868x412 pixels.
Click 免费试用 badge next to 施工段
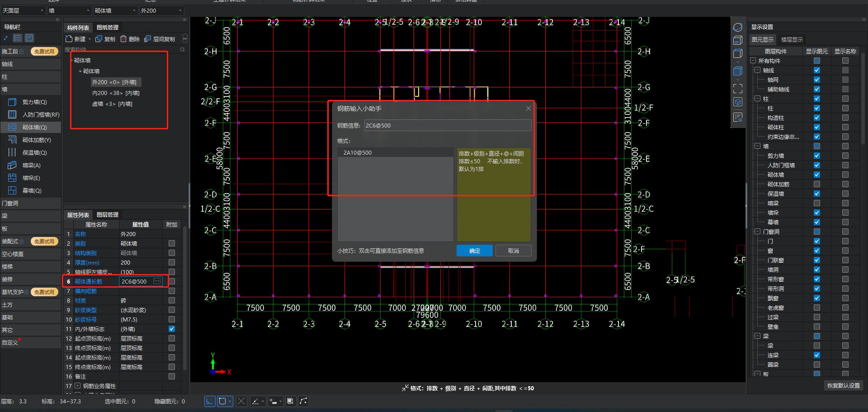tap(44, 52)
